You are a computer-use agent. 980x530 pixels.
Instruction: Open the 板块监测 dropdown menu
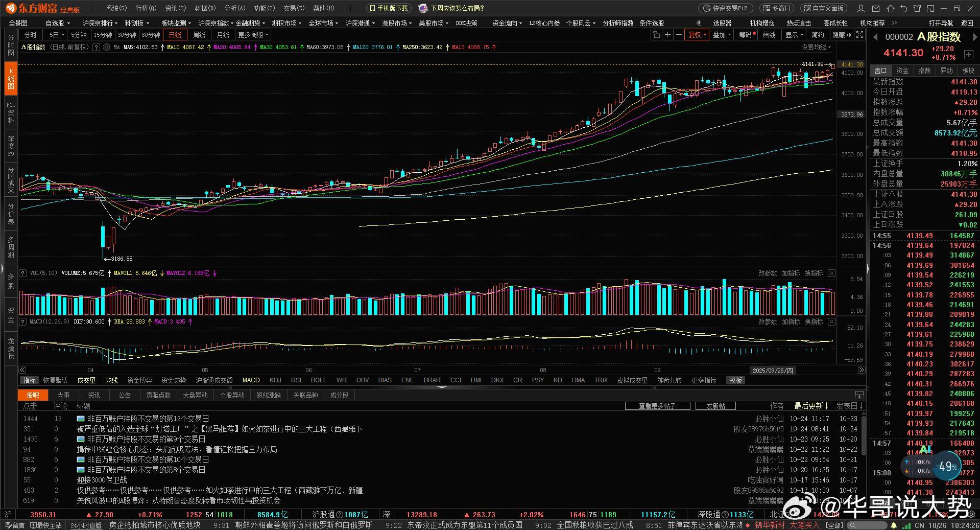pyautogui.click(x=176, y=23)
